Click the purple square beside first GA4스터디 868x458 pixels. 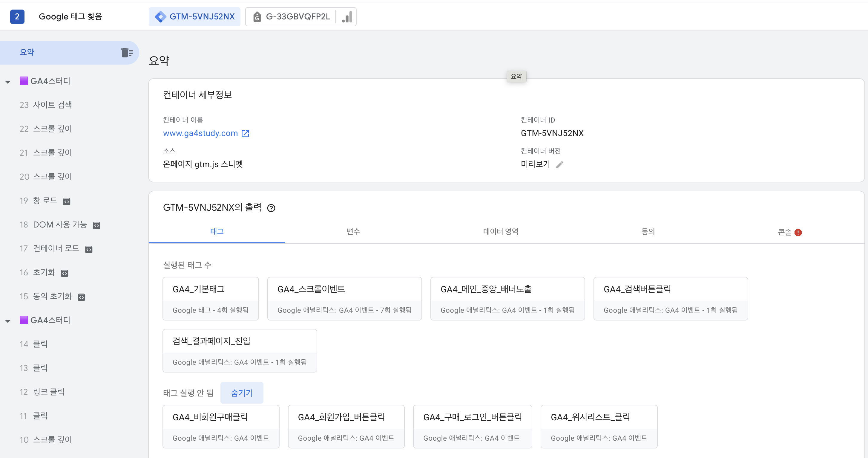(24, 81)
